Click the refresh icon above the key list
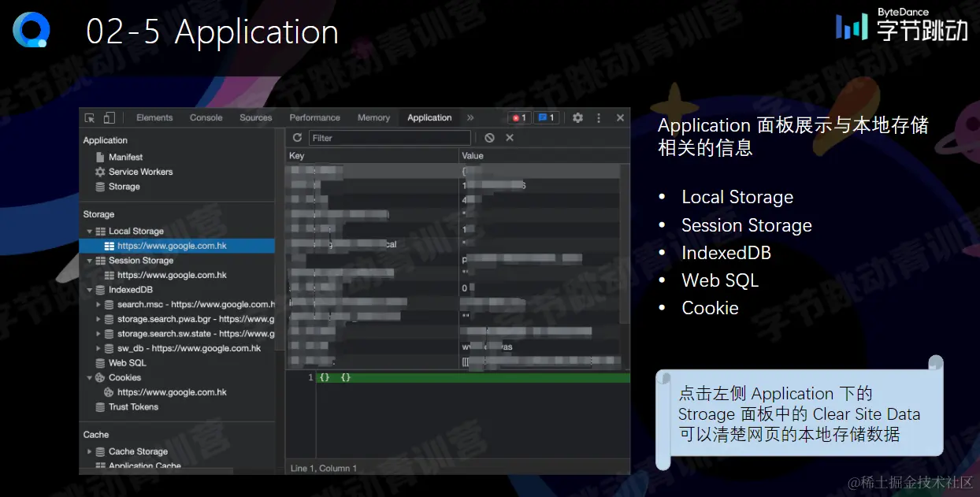Image resolution: width=980 pixels, height=497 pixels. (297, 137)
